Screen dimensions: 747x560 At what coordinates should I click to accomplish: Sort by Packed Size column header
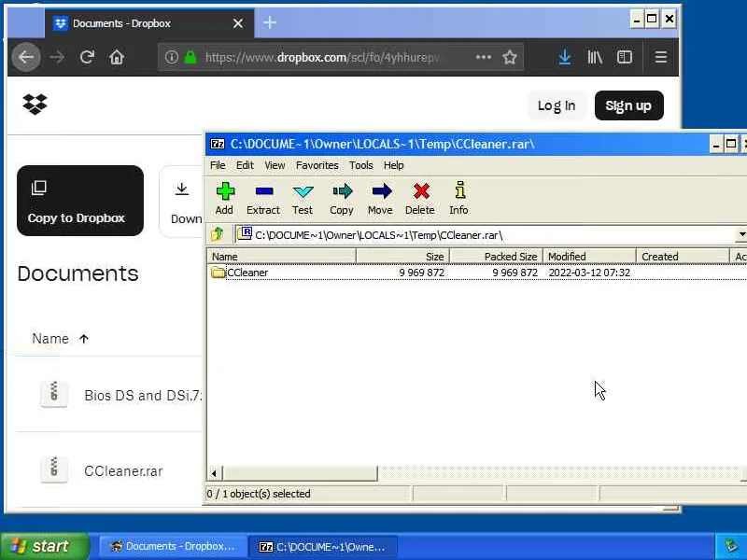pos(496,256)
